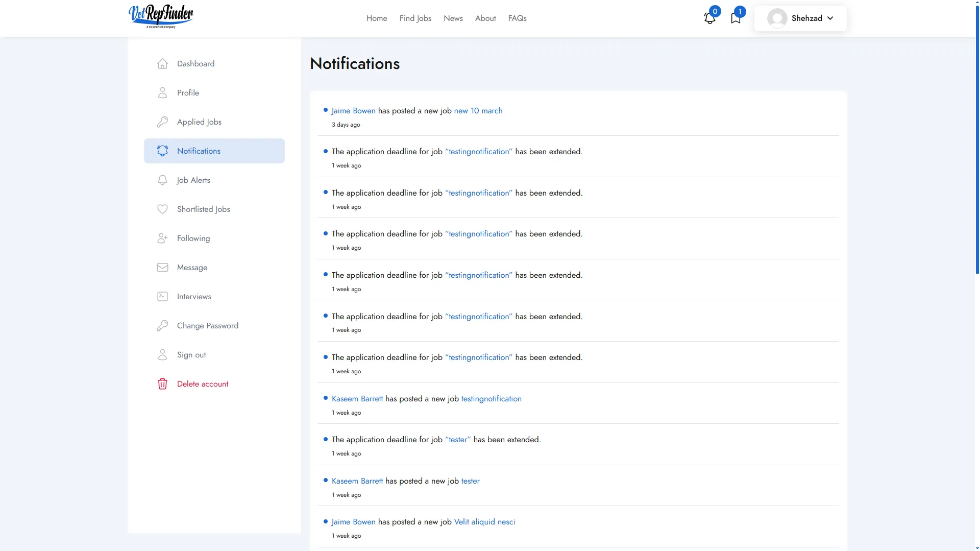Image resolution: width=980 pixels, height=551 pixels.
Task: Select Dashboard label in sidebar
Action: (195, 64)
